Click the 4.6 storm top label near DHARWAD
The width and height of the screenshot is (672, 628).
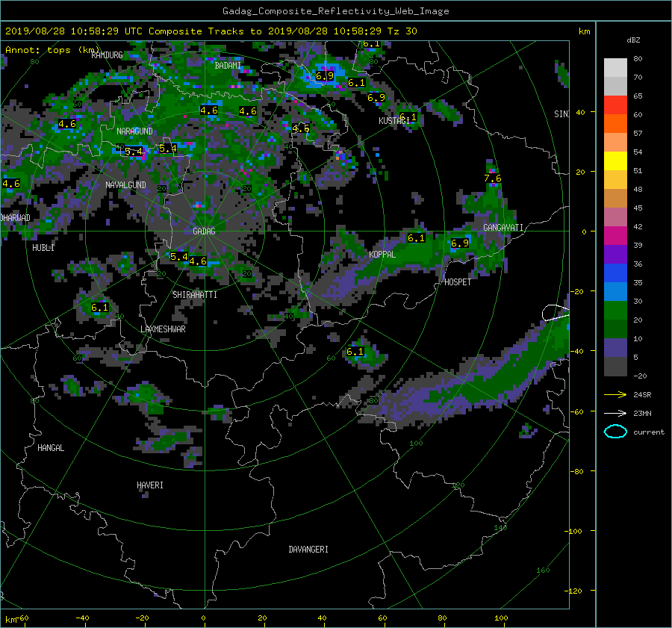click(x=10, y=184)
